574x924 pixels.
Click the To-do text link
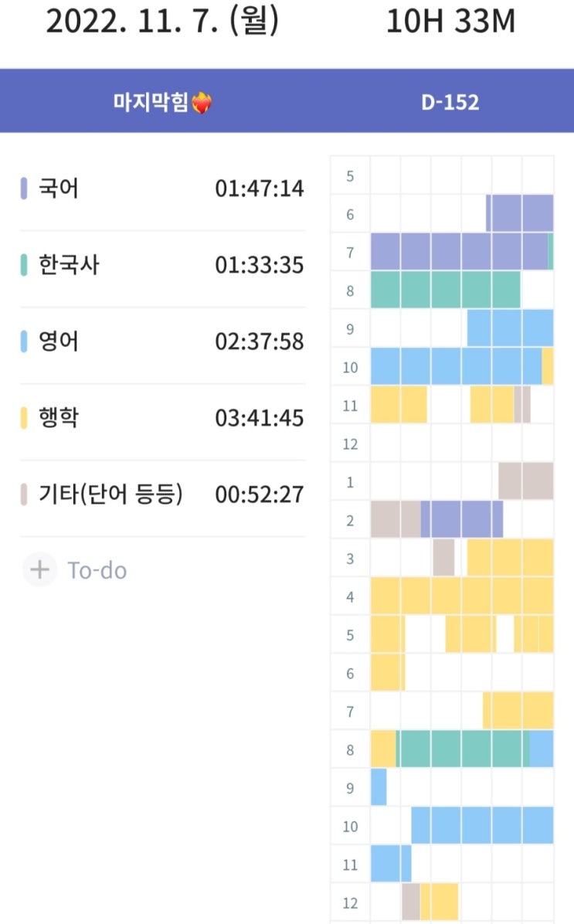(x=97, y=571)
